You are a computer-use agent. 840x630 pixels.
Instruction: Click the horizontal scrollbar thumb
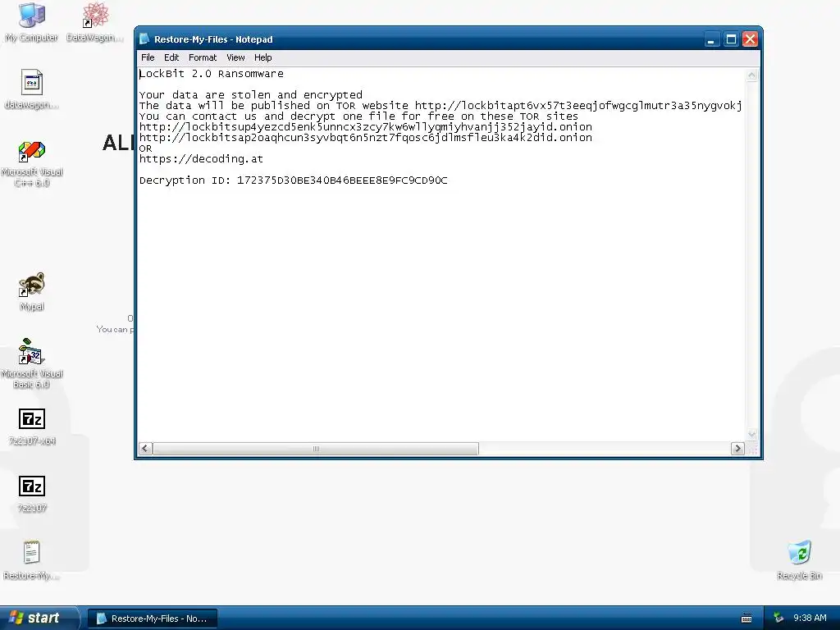point(316,449)
